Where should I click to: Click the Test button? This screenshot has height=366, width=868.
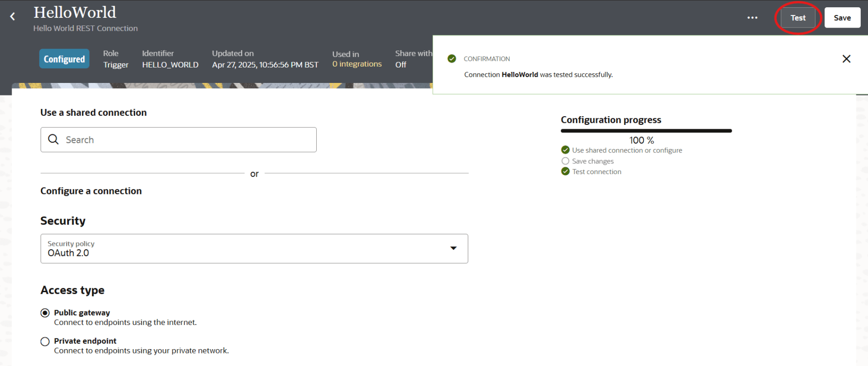click(x=798, y=18)
